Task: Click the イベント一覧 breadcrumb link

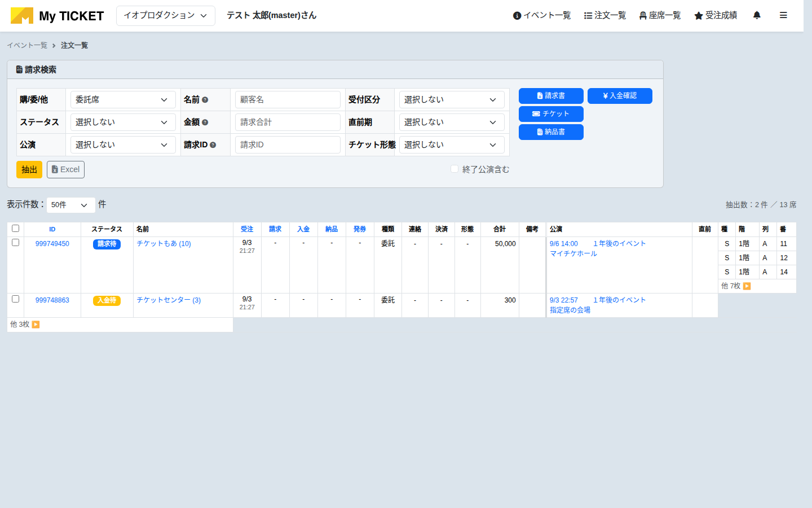Action: click(x=27, y=45)
